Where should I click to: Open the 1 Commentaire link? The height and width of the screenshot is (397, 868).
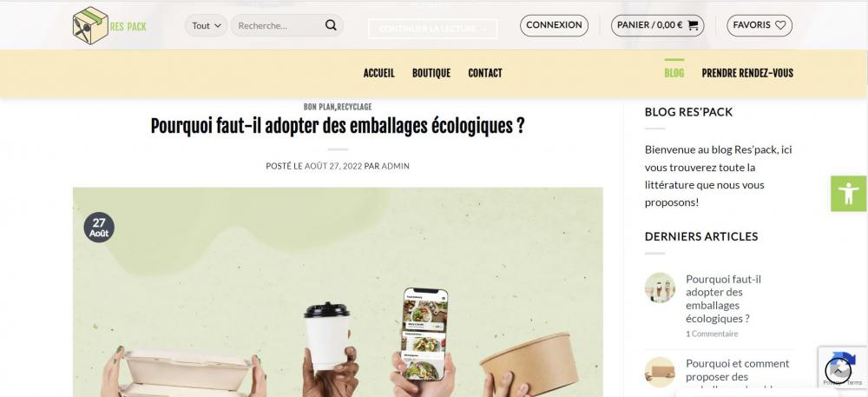tap(712, 334)
